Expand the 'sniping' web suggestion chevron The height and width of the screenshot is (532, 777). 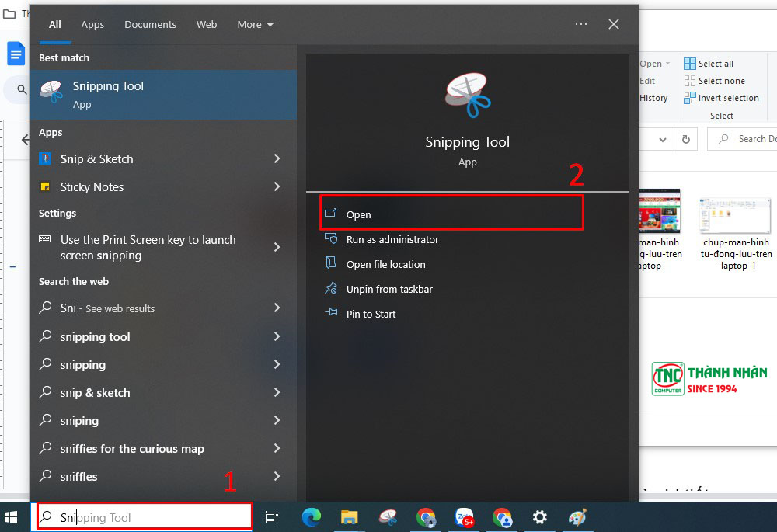277,420
